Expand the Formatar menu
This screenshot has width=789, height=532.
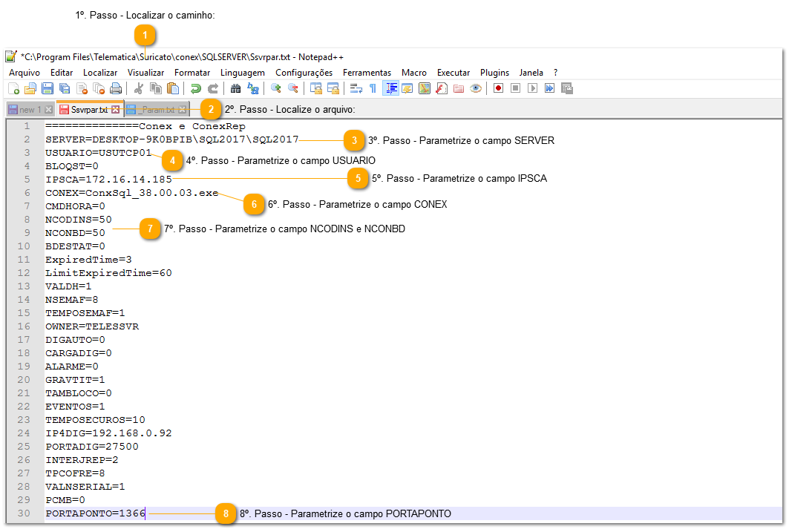[x=192, y=73]
